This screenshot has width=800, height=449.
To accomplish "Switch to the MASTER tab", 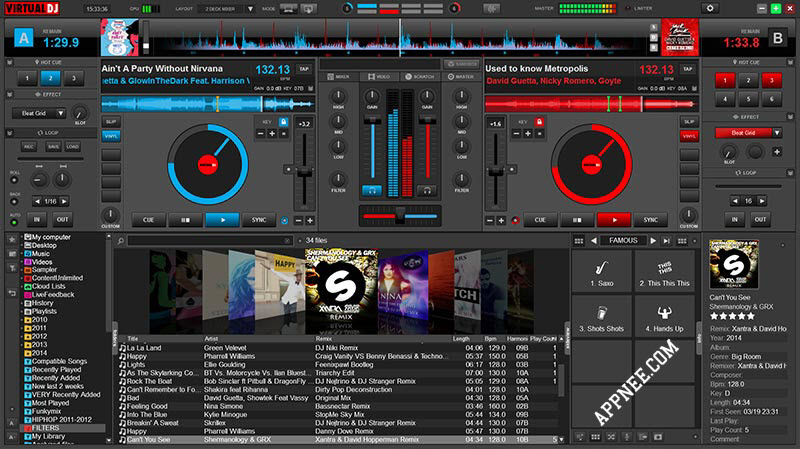I will (461, 77).
